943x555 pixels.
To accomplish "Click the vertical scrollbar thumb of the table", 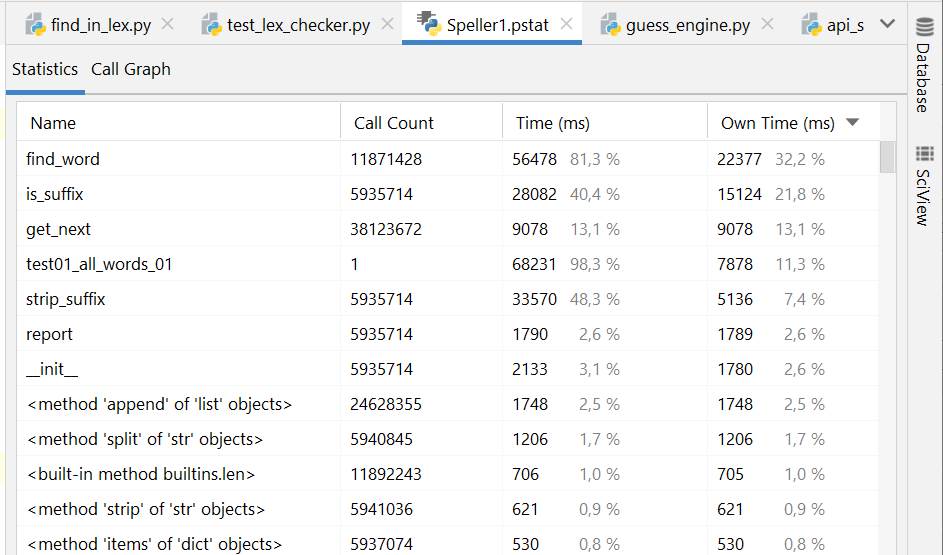I will coord(887,158).
